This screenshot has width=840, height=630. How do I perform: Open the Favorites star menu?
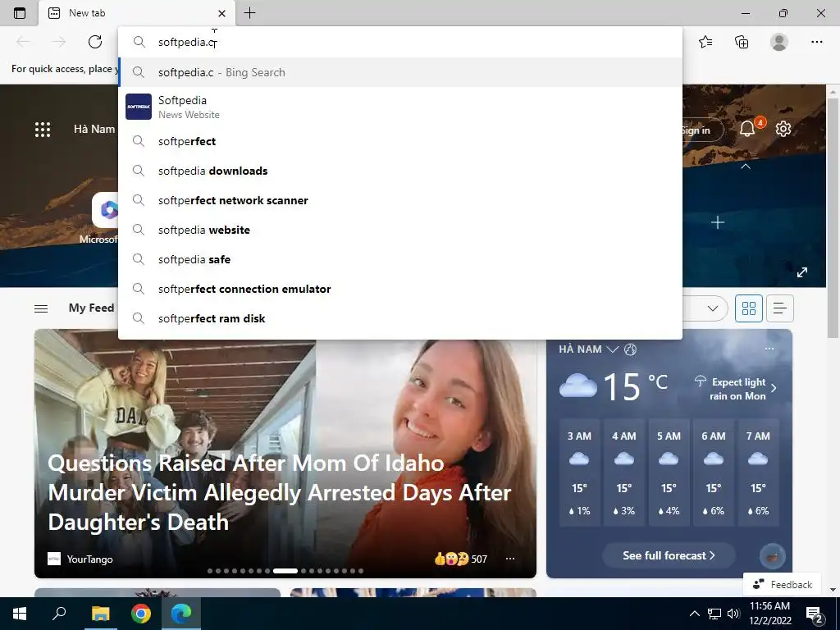pos(705,42)
